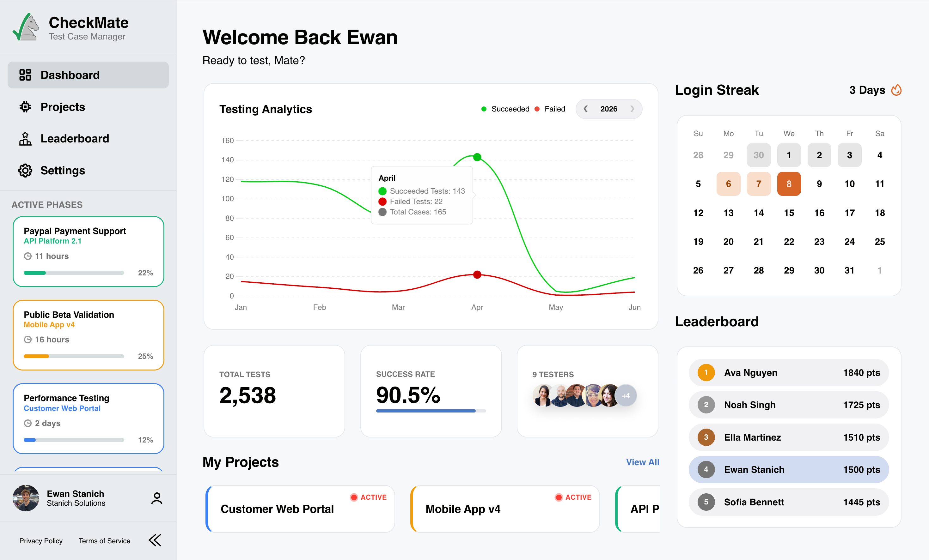This screenshot has height=560, width=929.
Task: Click the silver rank 2 badge
Action: tap(706, 405)
